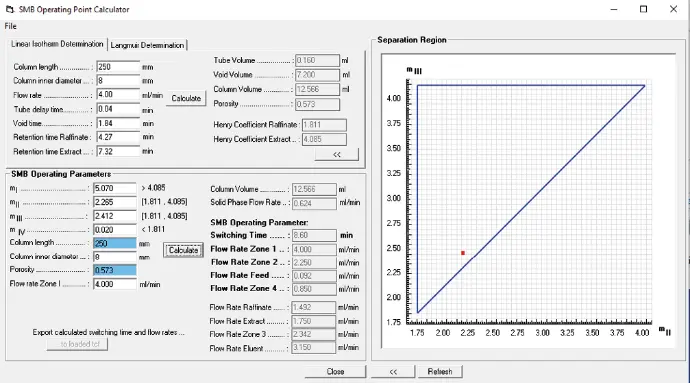This screenshot has width=690, height=389.
Task: Edit the top Column inner diameter field
Action: click(118, 81)
